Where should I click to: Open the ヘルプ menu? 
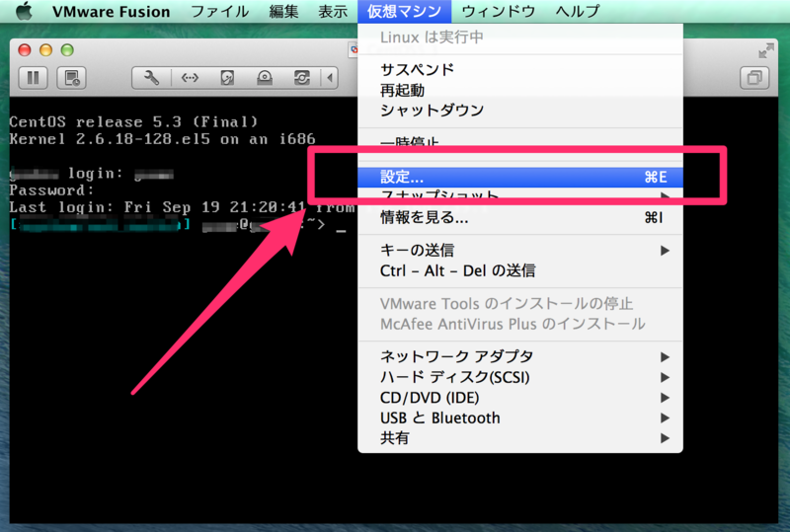[578, 11]
